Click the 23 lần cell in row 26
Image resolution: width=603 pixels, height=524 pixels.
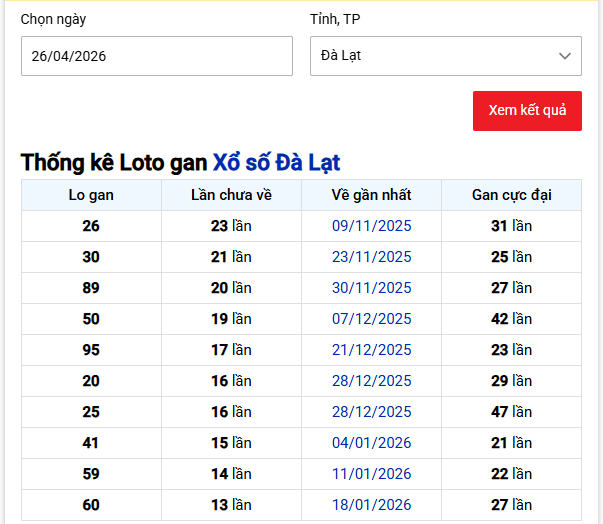[231, 226]
